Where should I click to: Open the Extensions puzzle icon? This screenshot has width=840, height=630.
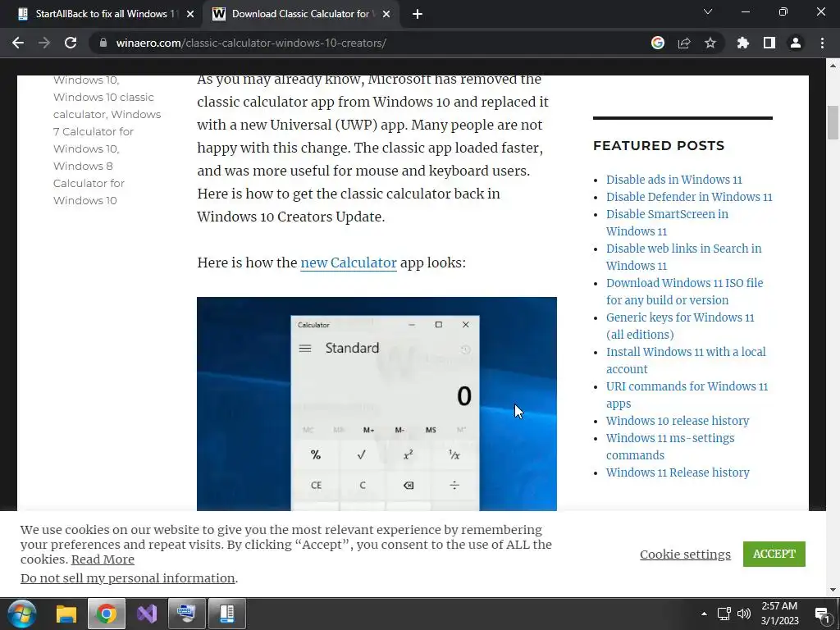coord(742,43)
